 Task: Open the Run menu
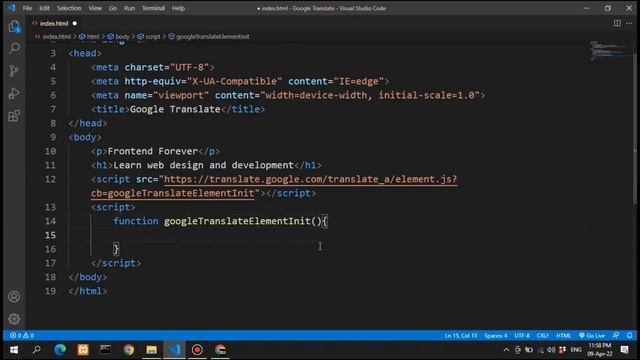click(129, 8)
